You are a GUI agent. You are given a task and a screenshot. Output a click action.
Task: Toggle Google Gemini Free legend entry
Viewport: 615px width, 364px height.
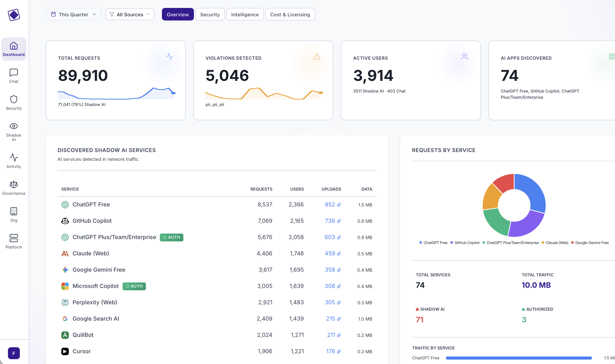click(590, 243)
